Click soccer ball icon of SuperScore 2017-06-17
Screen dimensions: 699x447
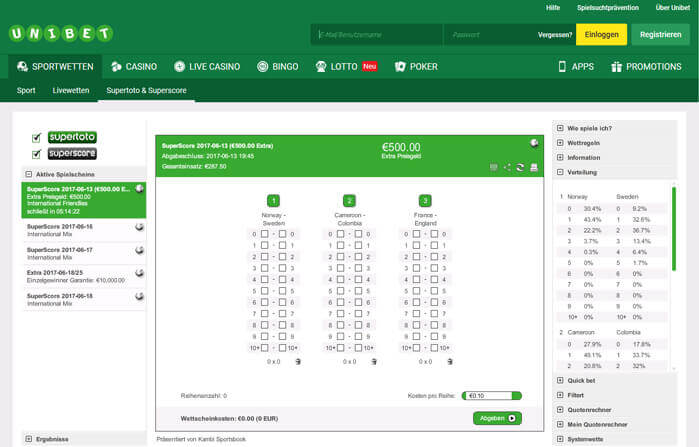point(140,250)
